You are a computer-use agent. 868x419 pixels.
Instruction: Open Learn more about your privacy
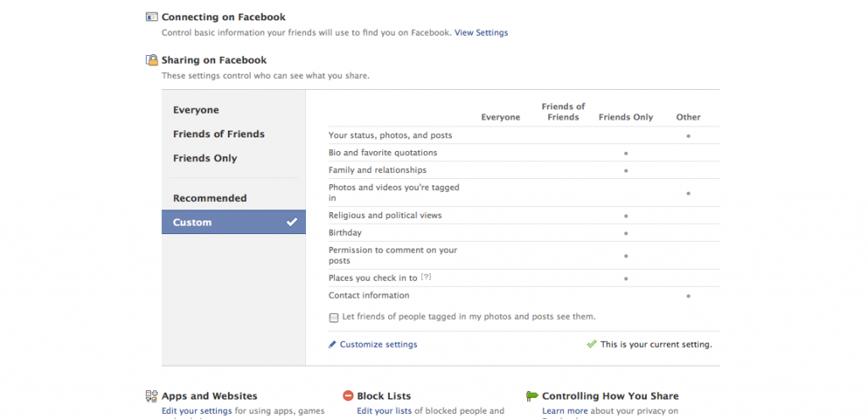coord(565,411)
